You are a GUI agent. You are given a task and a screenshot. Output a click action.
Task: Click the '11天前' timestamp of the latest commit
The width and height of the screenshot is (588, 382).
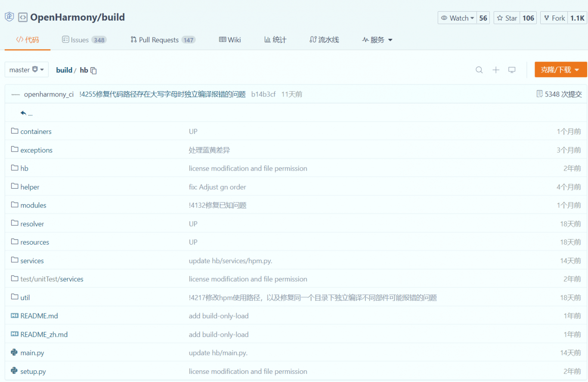[x=292, y=94]
